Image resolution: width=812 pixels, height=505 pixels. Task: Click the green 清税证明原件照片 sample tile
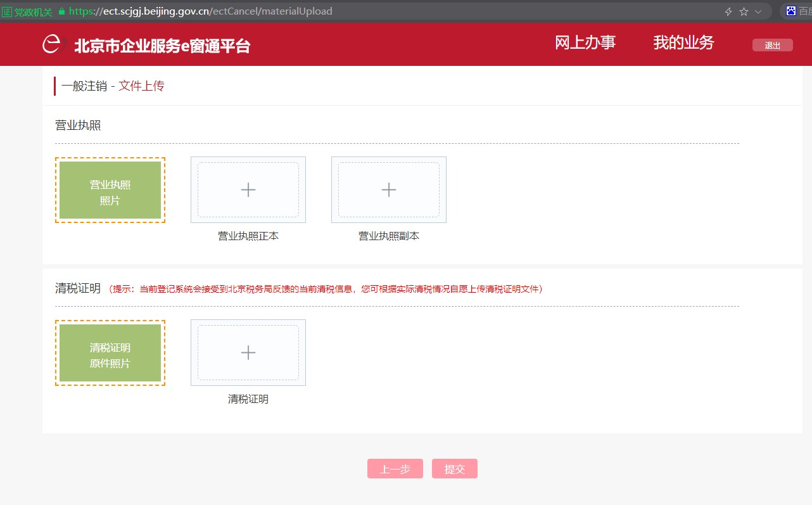(x=110, y=353)
